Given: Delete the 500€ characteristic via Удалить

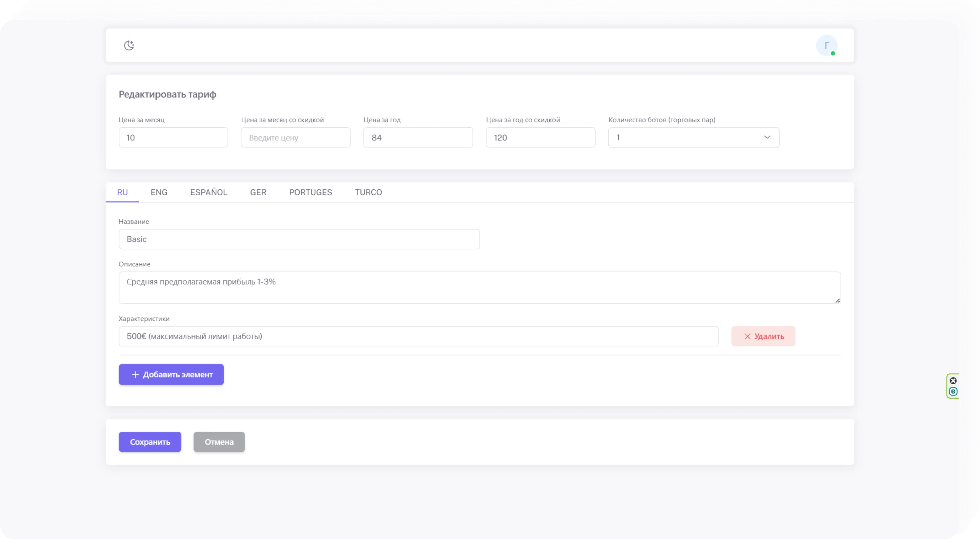Looking at the screenshot, I should pyautogui.click(x=763, y=336).
